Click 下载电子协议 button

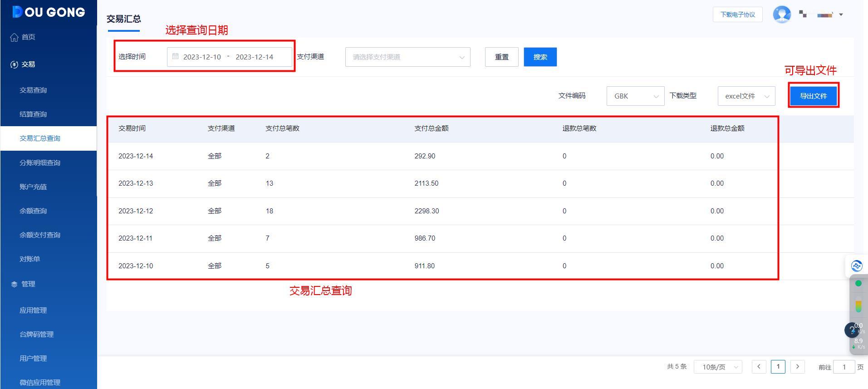(737, 15)
